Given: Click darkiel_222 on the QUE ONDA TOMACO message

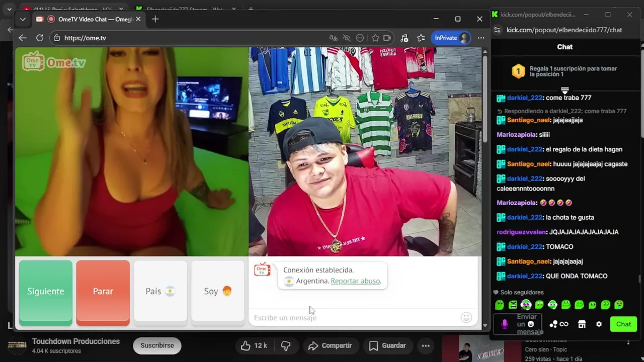Looking at the screenshot, I should click(x=525, y=276).
